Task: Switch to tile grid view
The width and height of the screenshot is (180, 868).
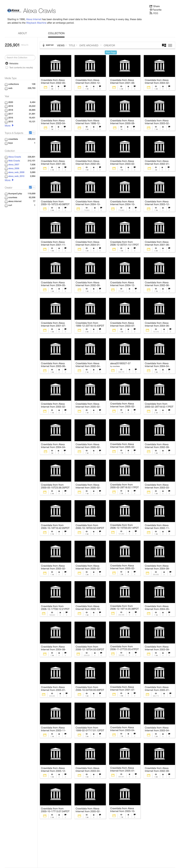Action: click(164, 45)
